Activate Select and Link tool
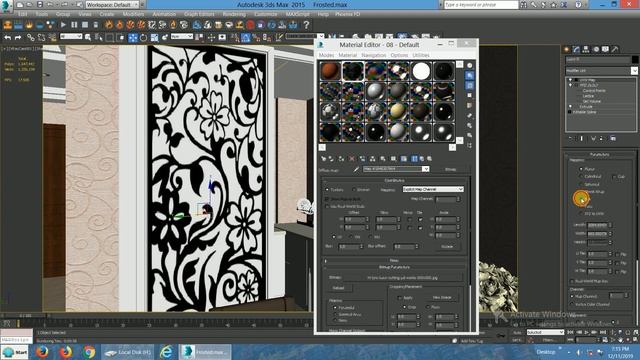The height and width of the screenshot is (360, 640). (31, 38)
